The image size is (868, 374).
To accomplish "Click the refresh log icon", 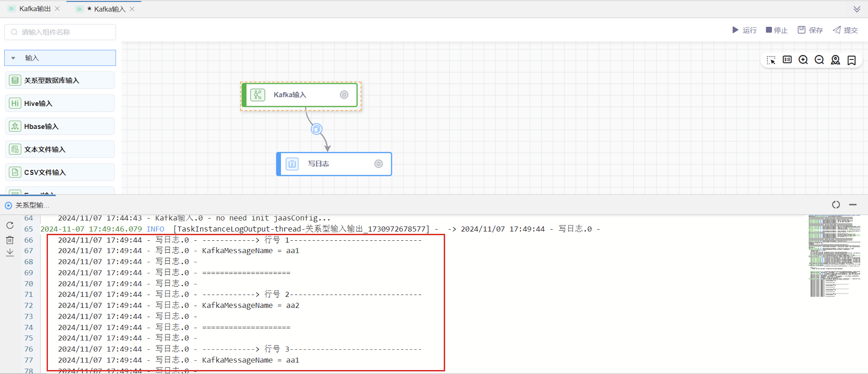I will point(10,225).
